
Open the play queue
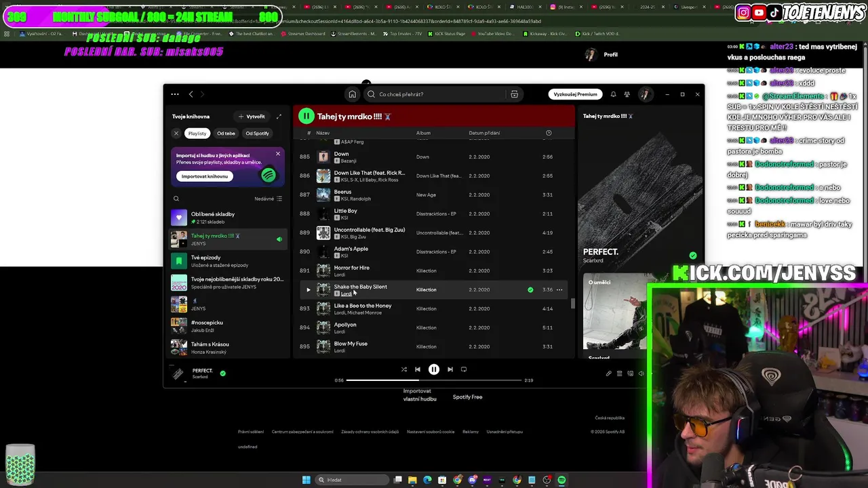pos(619,373)
